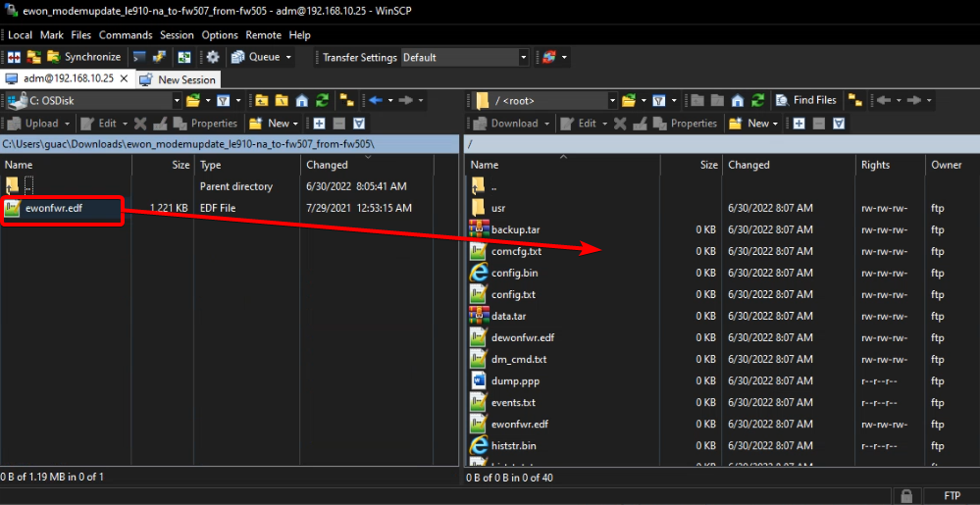980x505 pixels.
Task: Select backup.tar in remote panel
Action: pyautogui.click(x=515, y=229)
